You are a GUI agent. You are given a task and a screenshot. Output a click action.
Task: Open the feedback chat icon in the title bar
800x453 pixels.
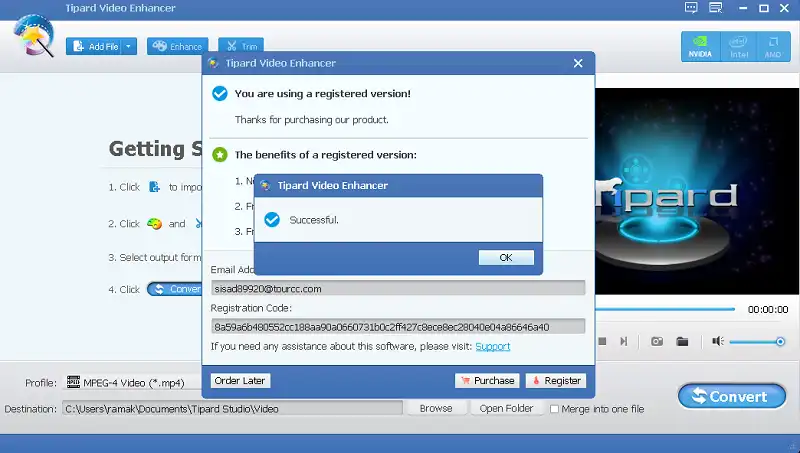pos(690,8)
